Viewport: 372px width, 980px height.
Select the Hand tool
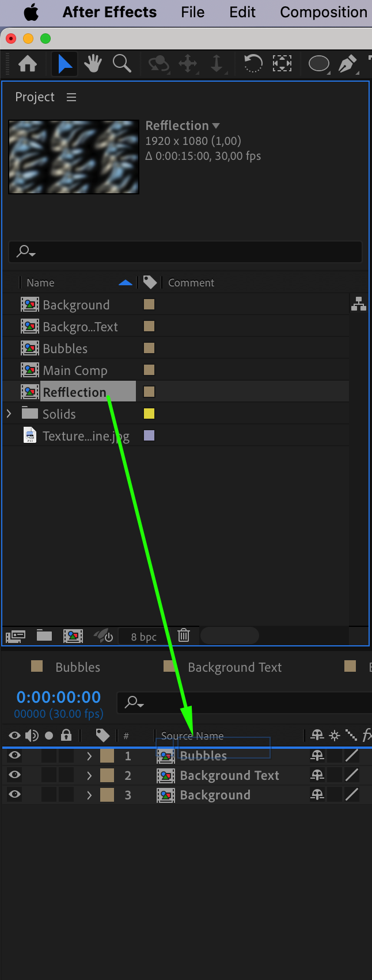92,63
